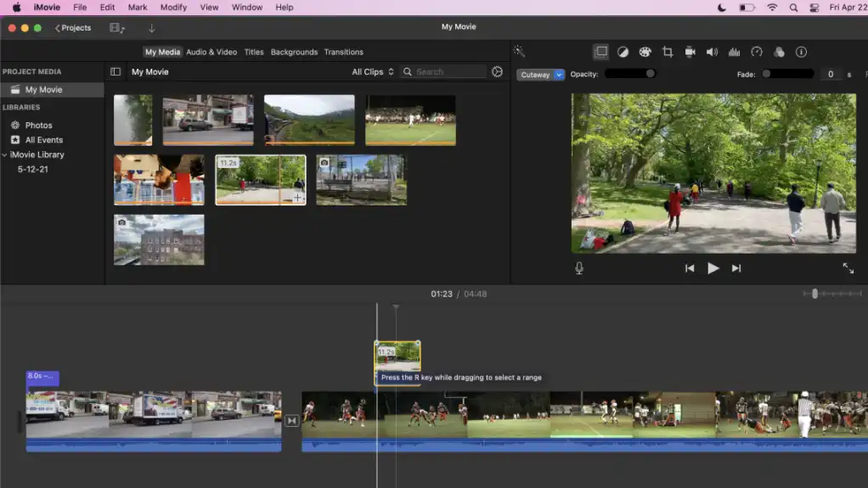The width and height of the screenshot is (868, 488).
Task: Open the All Clips filter dropdown
Action: pos(373,72)
